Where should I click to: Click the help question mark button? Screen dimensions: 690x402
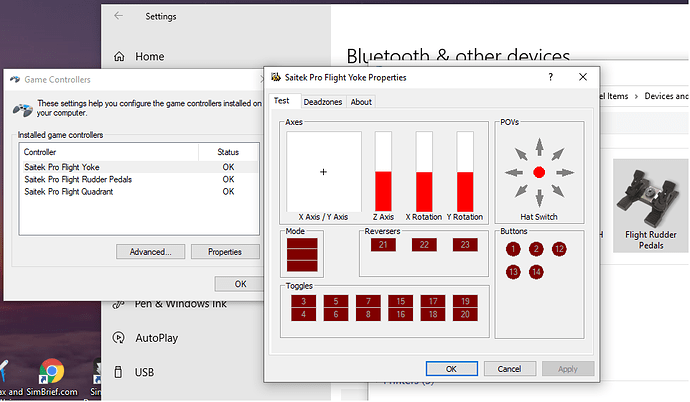tap(550, 77)
